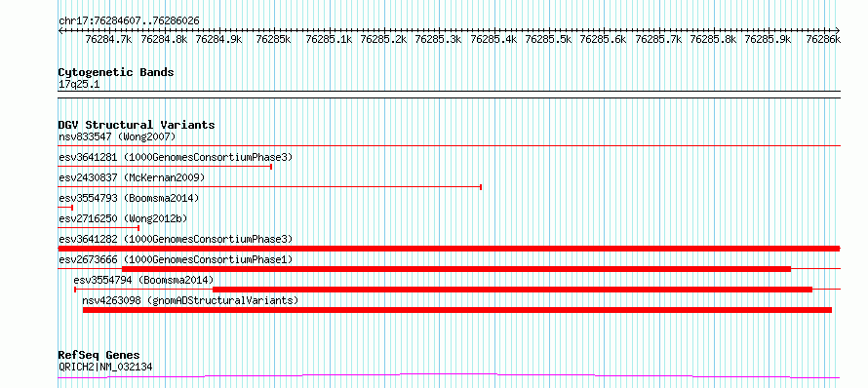
Task: Open esv2673666 1000GenomesConsortiumPhase1 variant label
Action: [176, 259]
